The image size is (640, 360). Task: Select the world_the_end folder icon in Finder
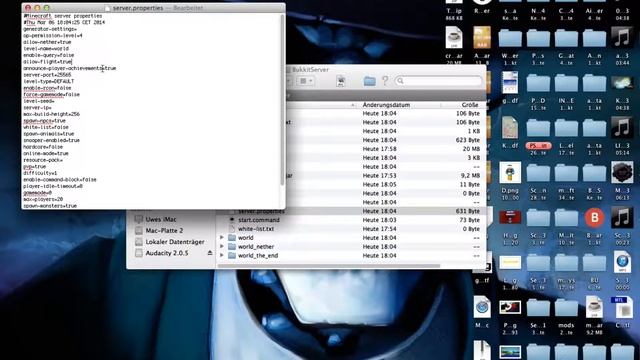pos(232,256)
